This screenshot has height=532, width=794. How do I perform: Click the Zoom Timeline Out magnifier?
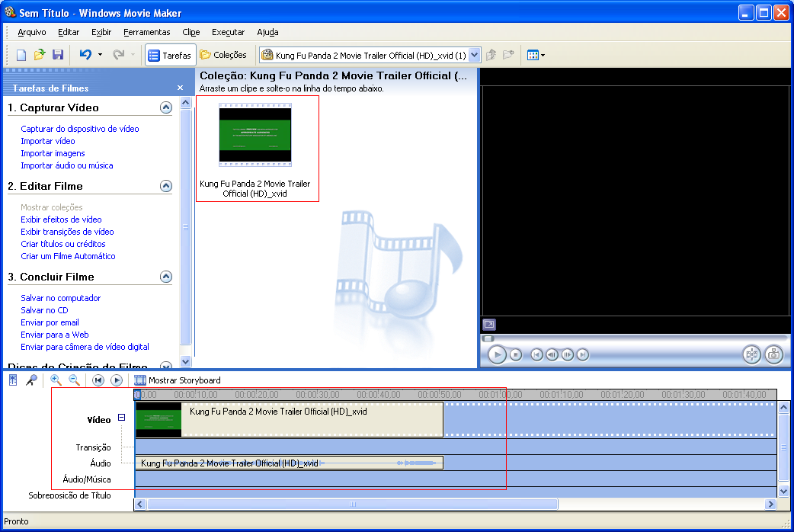pyautogui.click(x=74, y=380)
